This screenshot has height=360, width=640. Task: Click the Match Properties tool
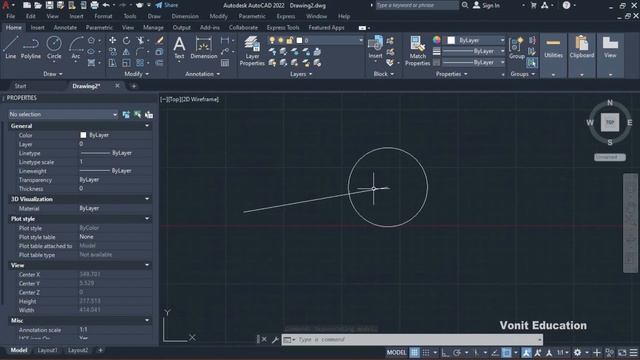417,51
